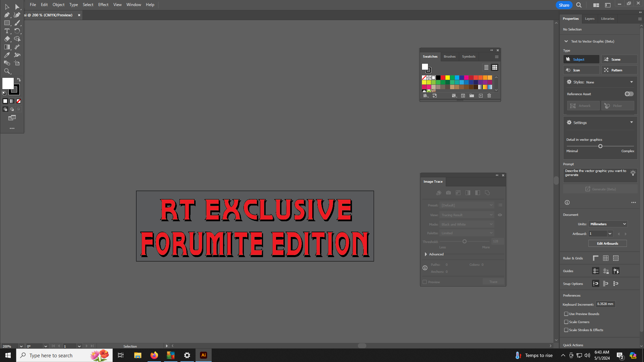The height and width of the screenshot is (362, 644).
Task: Open the Effect menu
Action: pos(103,5)
